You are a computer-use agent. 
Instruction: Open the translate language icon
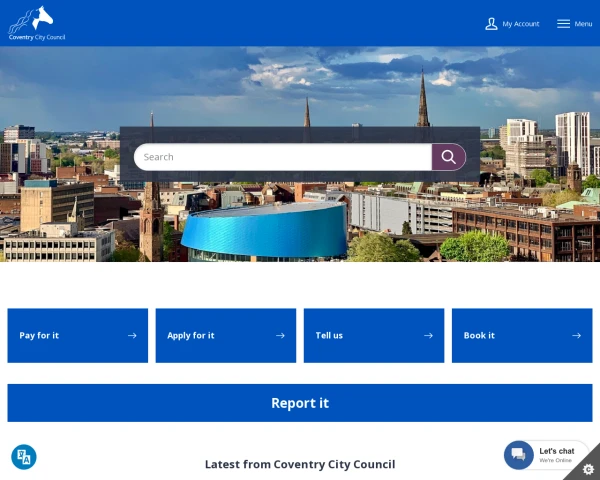coord(24,457)
